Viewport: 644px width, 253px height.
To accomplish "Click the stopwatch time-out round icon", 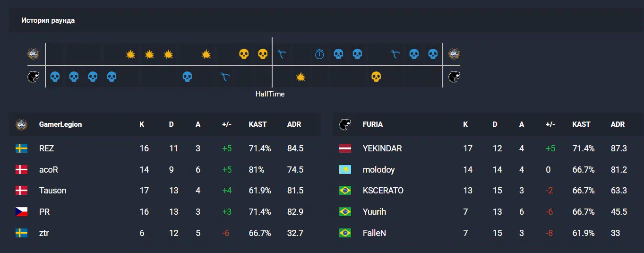I will point(319,54).
